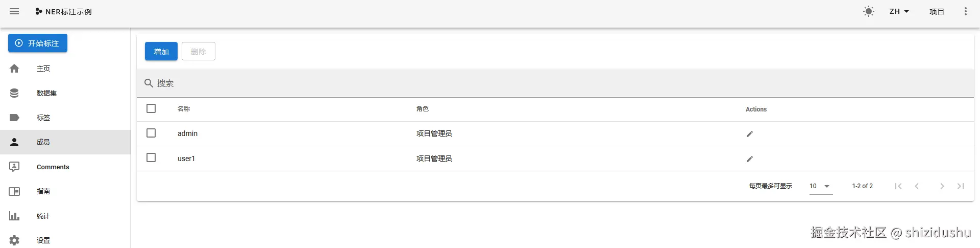
Task: Go to next page arrow
Action: pyautogui.click(x=942, y=186)
